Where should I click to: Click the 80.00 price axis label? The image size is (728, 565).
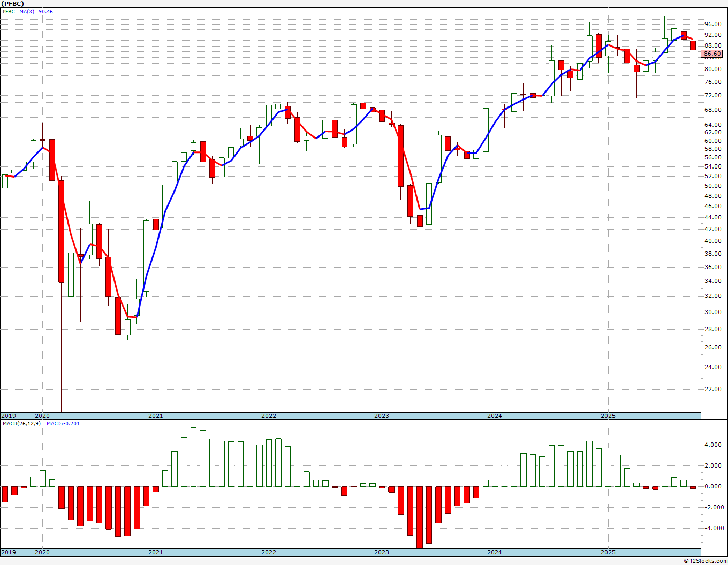(x=713, y=69)
